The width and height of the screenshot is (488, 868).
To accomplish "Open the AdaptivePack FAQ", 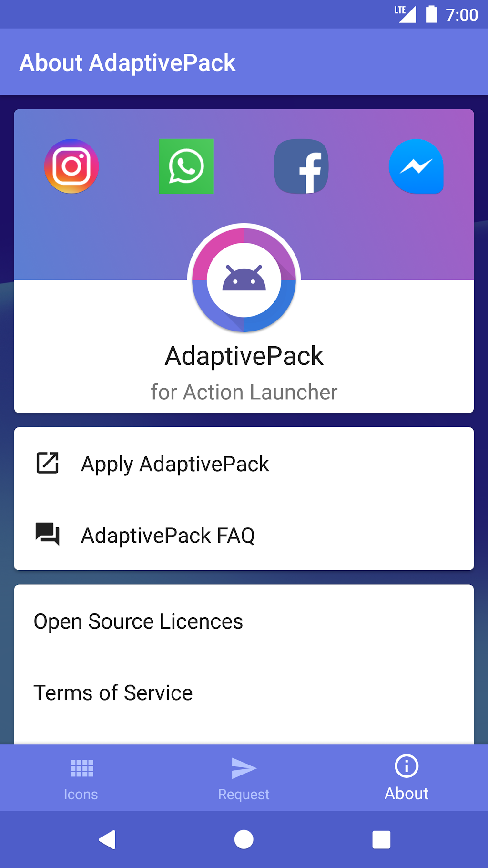I will click(x=244, y=535).
